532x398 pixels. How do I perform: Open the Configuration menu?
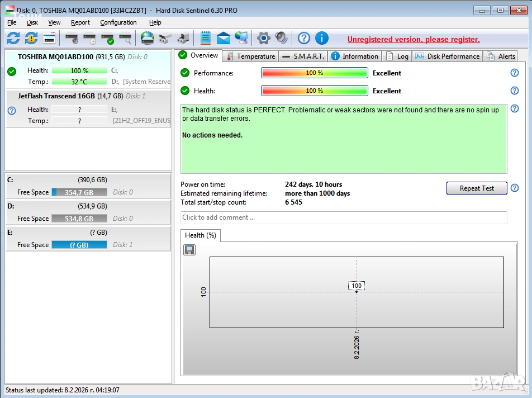118,22
